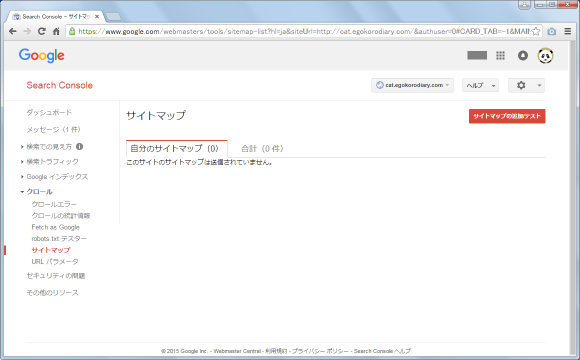Click the Webmaster Central footer link
This screenshot has height=360, width=580.
click(237, 351)
